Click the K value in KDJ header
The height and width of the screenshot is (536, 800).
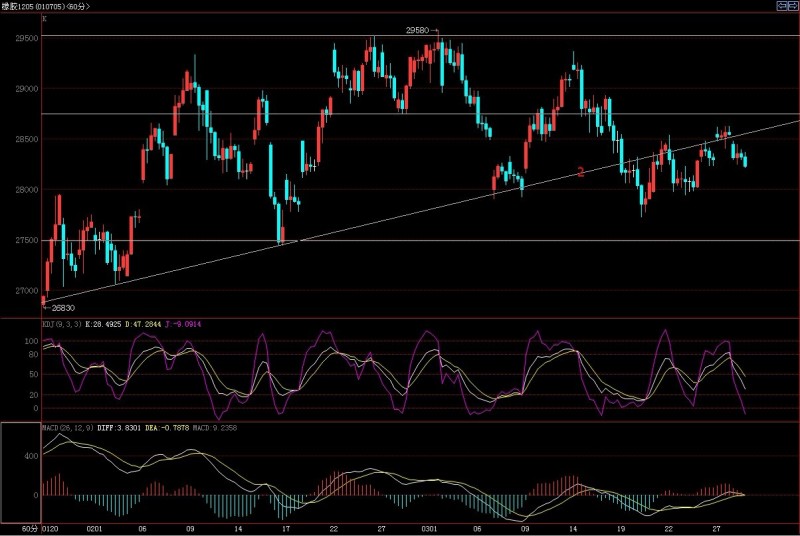tap(105, 324)
